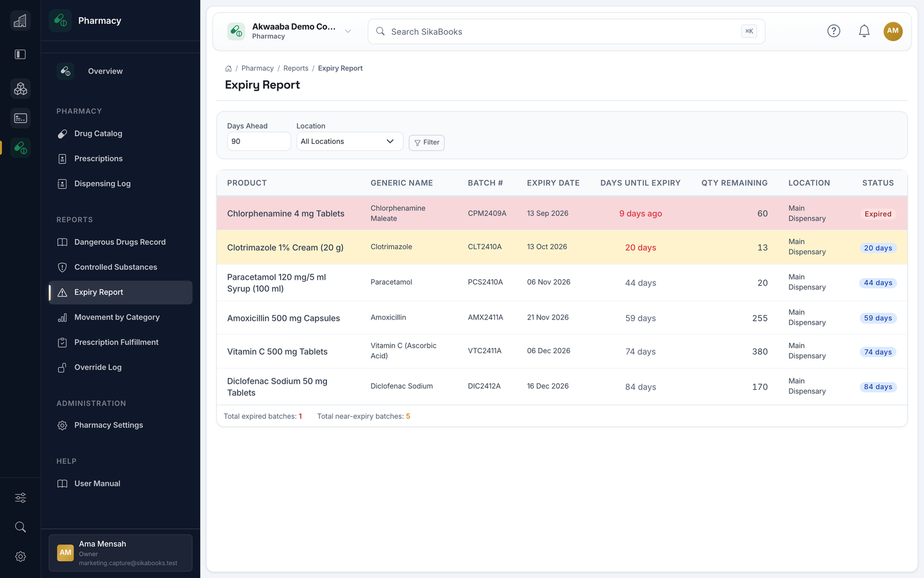
Task: Open the gear settings icon in rail
Action: click(20, 557)
